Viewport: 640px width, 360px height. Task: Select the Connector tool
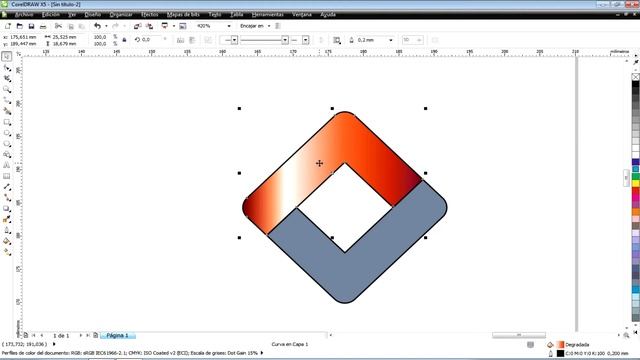[7, 198]
